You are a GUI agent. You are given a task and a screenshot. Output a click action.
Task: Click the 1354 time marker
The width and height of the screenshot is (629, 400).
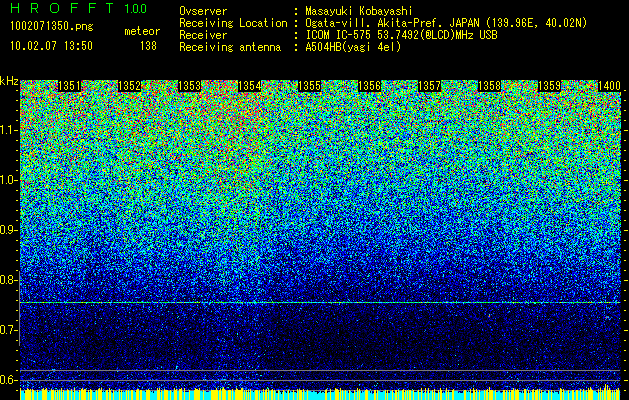click(x=250, y=86)
